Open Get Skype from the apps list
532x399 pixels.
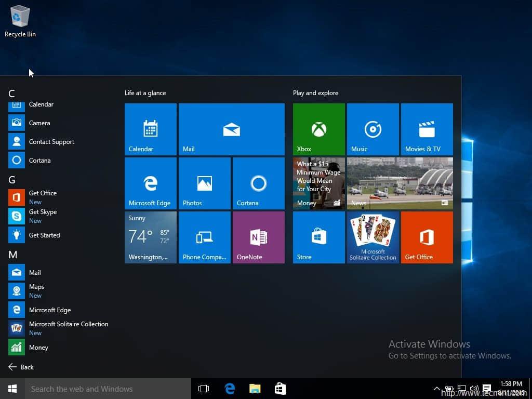pyautogui.click(x=43, y=212)
